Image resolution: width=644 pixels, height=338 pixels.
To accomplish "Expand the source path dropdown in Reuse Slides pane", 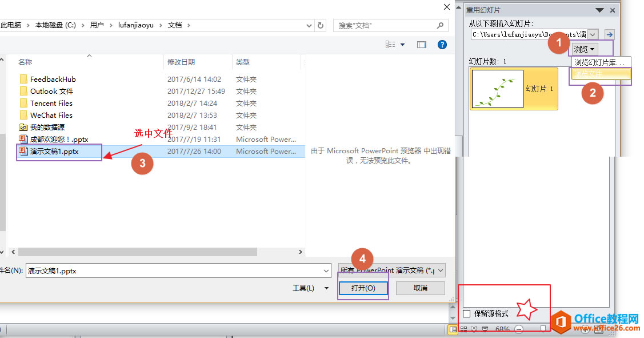I will [x=593, y=34].
